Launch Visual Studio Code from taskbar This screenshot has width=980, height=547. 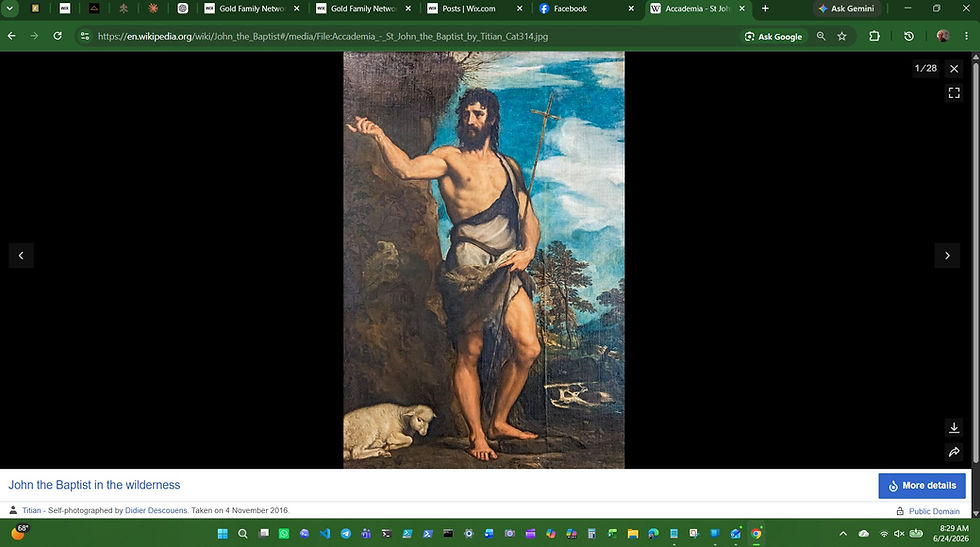pos(325,534)
